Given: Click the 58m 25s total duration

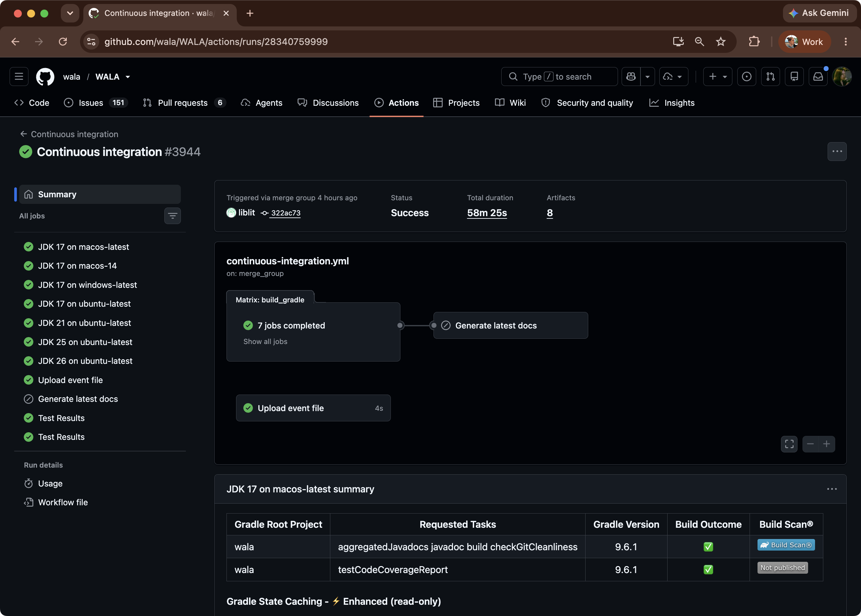Looking at the screenshot, I should click(x=487, y=213).
